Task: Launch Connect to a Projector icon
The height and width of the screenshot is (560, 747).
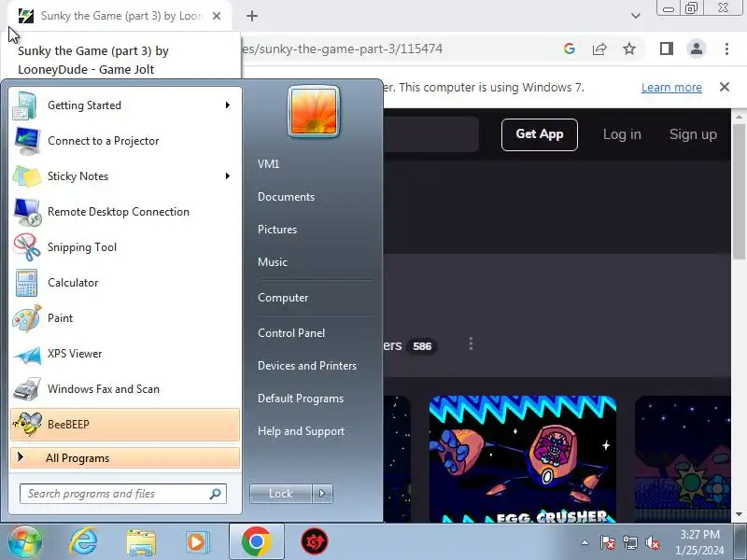Action: (x=27, y=141)
